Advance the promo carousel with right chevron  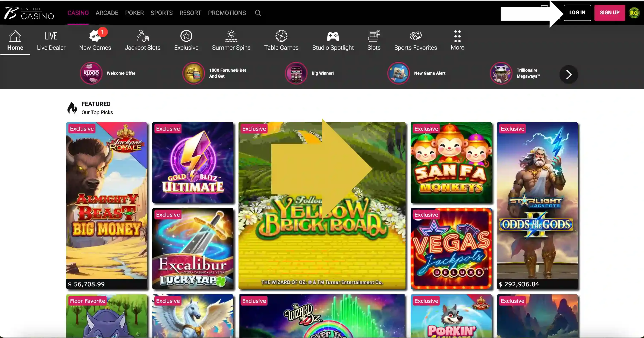tap(569, 74)
